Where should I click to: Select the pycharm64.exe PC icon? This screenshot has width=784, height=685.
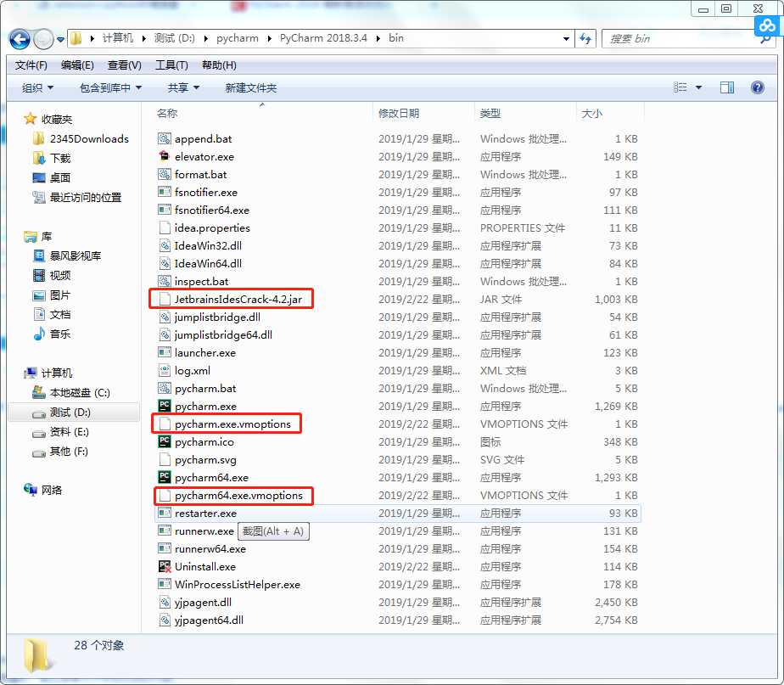point(164,477)
